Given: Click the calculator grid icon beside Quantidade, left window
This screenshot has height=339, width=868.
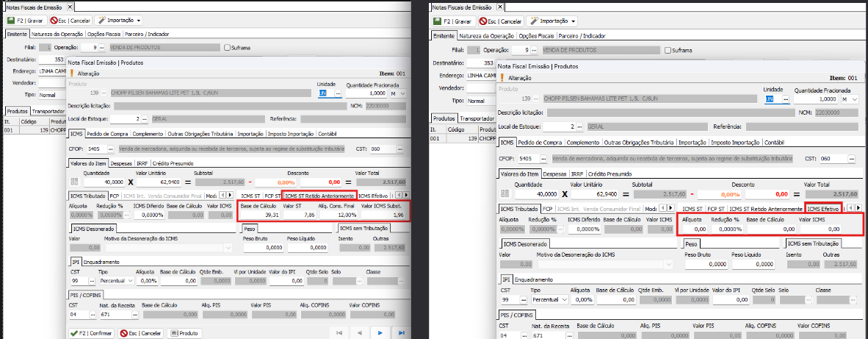Looking at the screenshot, I should [x=73, y=182].
